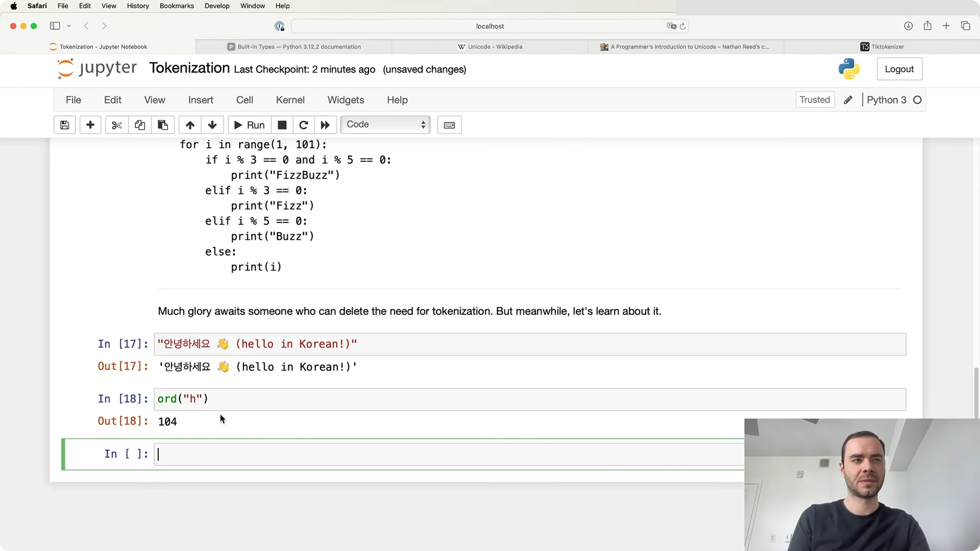Click the Python 3 kernel name label
Viewport: 980px width, 551px height.
[886, 99]
